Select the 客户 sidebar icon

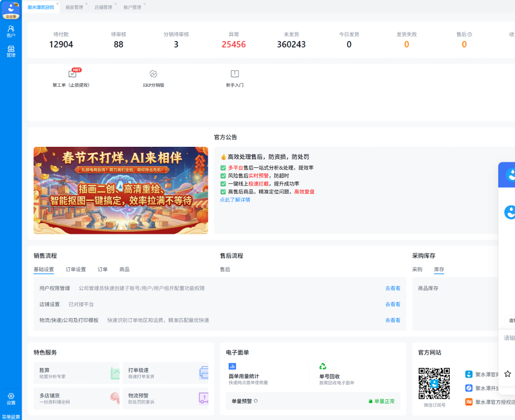(10, 29)
